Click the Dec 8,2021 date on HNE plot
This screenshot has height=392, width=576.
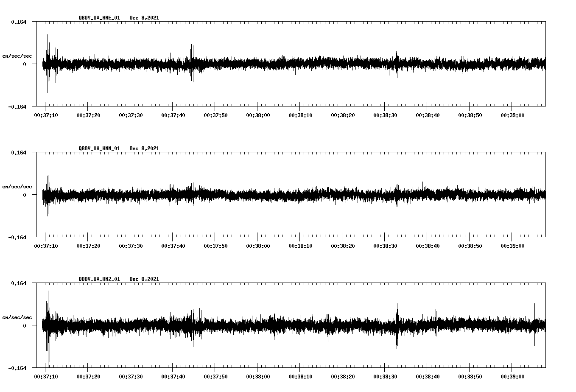tap(144, 18)
